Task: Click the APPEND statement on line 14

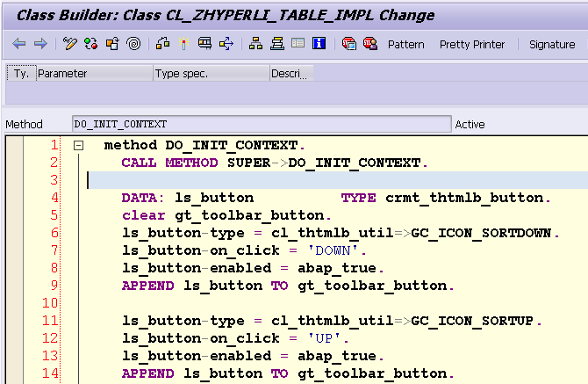Action: (288, 373)
